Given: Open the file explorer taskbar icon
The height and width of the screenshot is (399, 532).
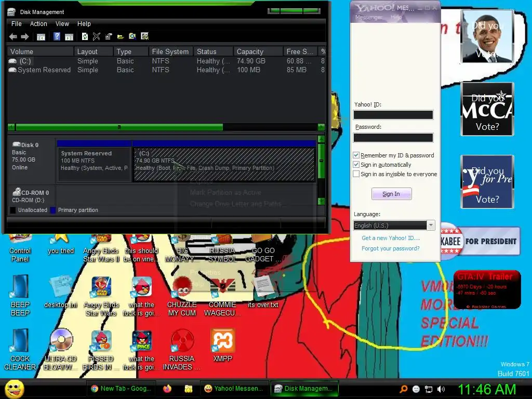Looking at the screenshot, I should [x=188, y=389].
